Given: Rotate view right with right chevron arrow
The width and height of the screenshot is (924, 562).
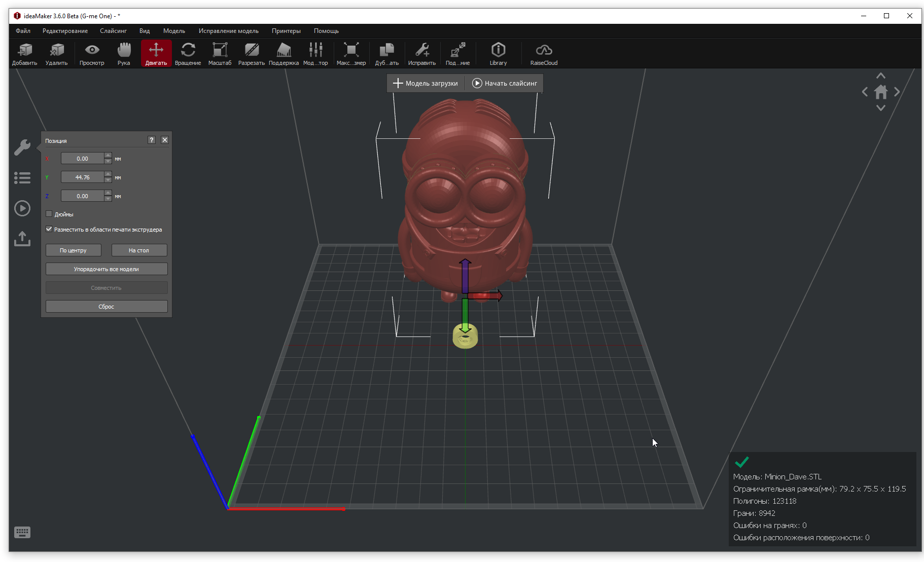Looking at the screenshot, I should [x=897, y=92].
